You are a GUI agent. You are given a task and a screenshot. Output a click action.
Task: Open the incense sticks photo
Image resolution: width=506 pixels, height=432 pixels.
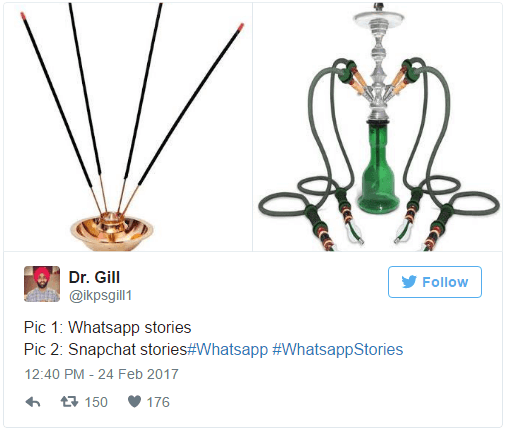point(128,127)
